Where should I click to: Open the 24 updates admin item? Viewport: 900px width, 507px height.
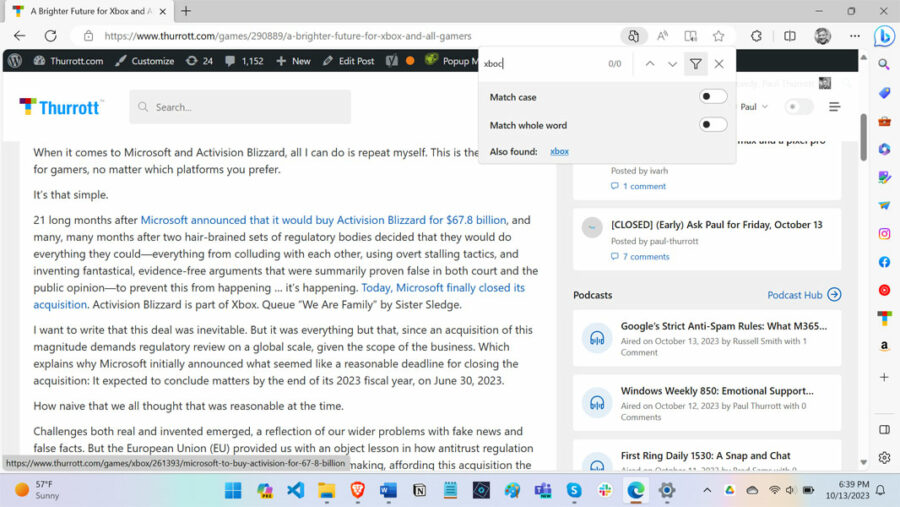[199, 61]
